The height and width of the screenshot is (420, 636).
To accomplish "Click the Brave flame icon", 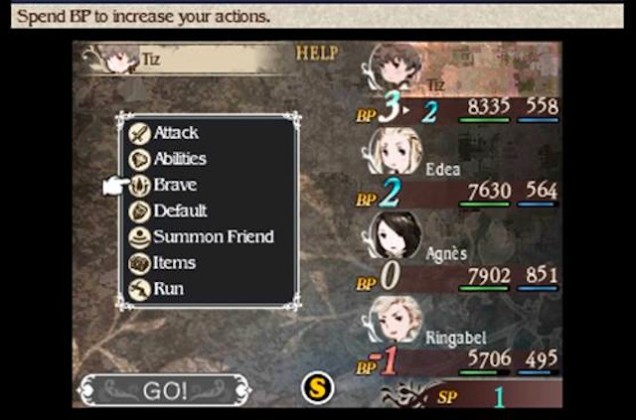I will pyautogui.click(x=140, y=186).
